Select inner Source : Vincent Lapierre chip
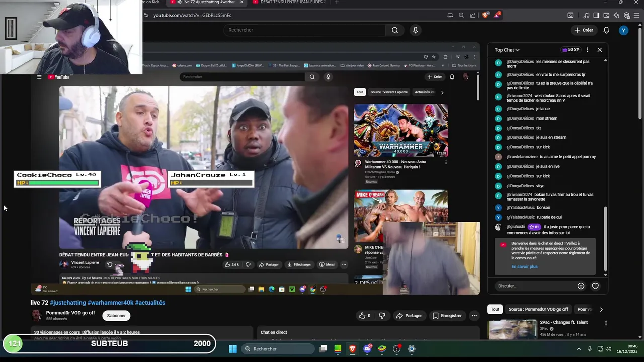This screenshot has height=362, width=644. tap(389, 92)
